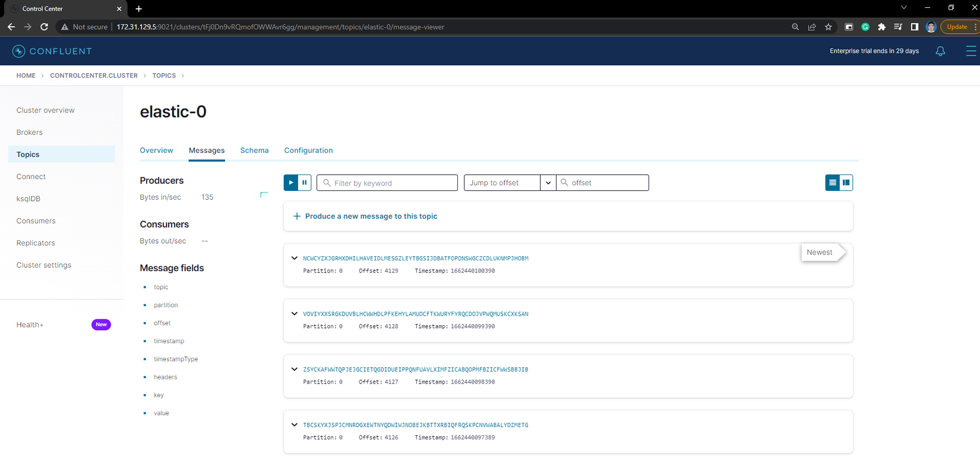Screen dimensions: 980x459
Task: Toggle the browser side panel
Action: coord(915,27)
